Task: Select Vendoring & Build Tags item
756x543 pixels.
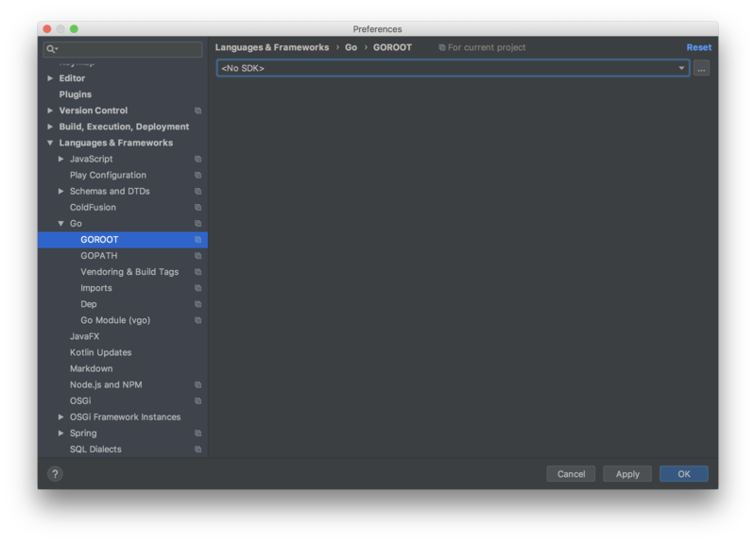Action: tap(129, 272)
